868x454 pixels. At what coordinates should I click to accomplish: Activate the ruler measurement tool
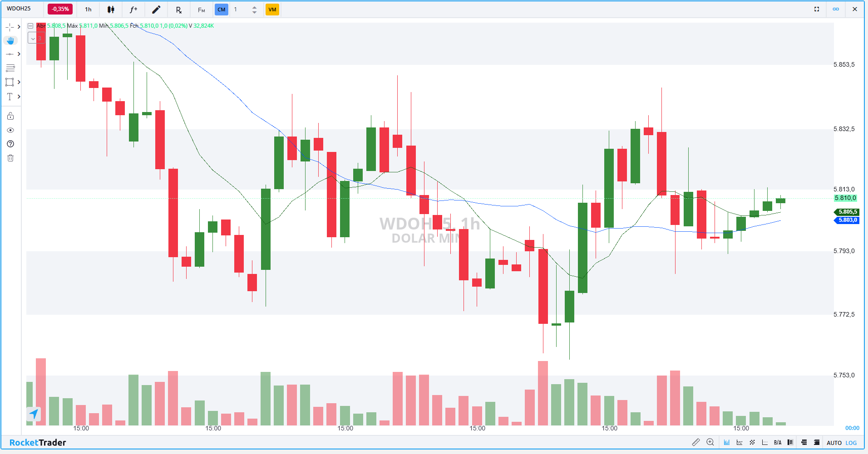[x=695, y=442]
